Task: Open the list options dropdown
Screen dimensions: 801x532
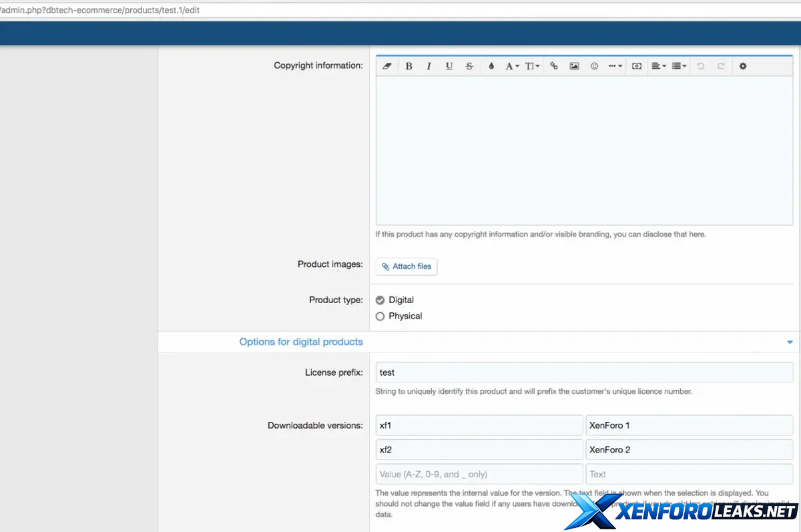Action: tap(679, 66)
